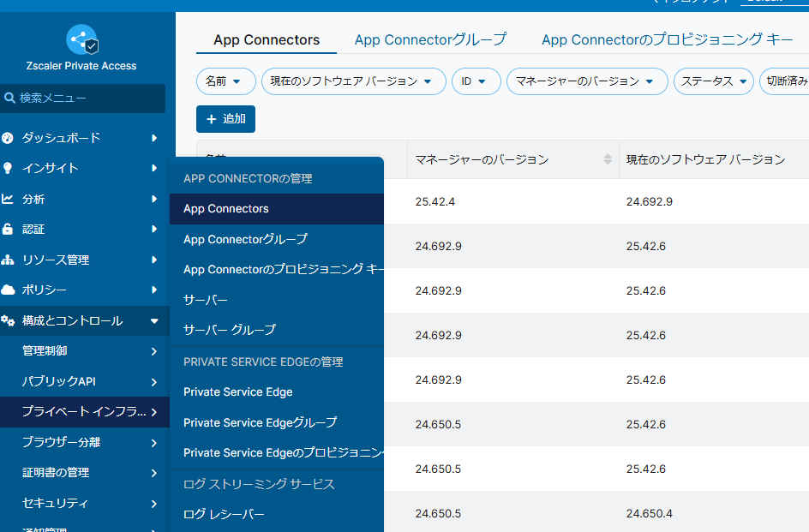809x532 pixels.
Task: Switch to App Connectorのプロビジョニング キー tab
Action: (667, 39)
